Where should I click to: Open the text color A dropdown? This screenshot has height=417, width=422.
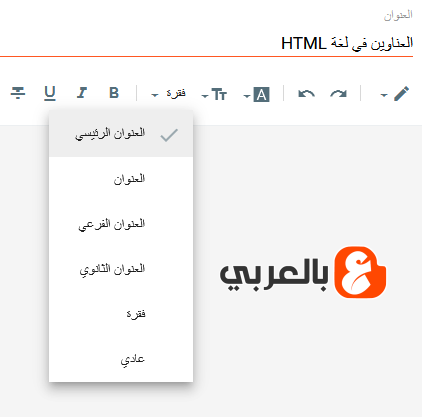click(x=256, y=95)
